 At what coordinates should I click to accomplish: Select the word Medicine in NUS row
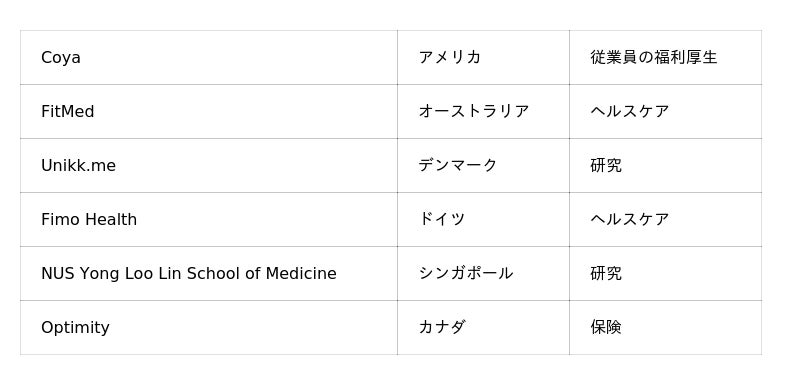coord(301,274)
